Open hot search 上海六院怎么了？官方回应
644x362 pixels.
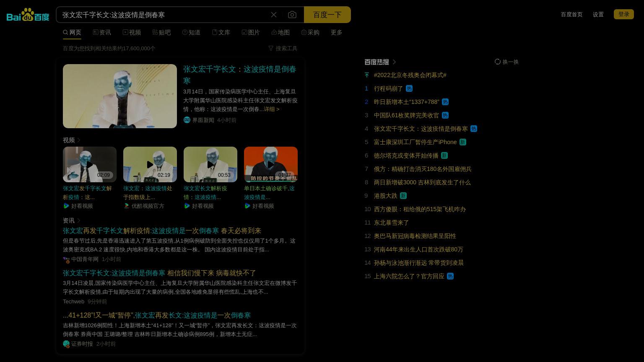409,276
